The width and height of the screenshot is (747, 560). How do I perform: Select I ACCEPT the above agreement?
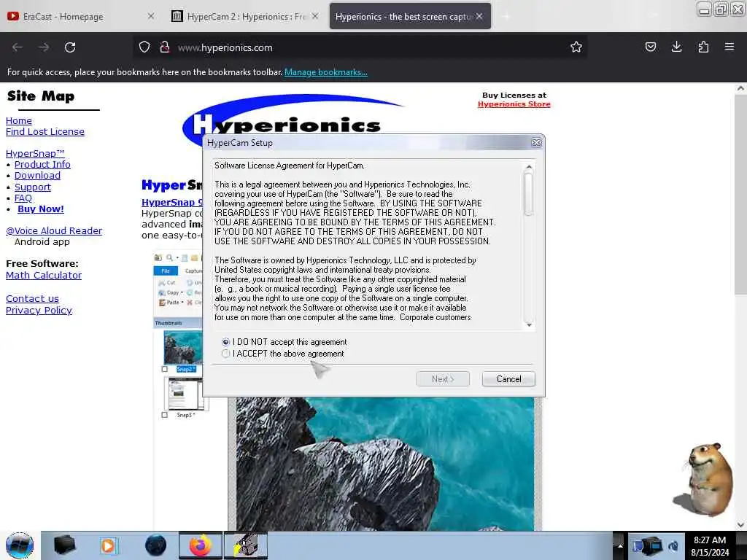[x=282, y=354]
